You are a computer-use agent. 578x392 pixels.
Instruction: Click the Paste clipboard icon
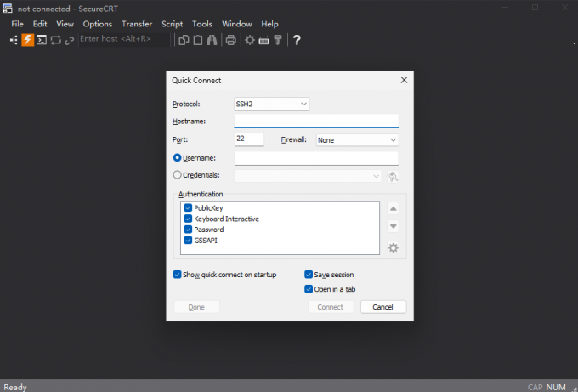pos(198,40)
